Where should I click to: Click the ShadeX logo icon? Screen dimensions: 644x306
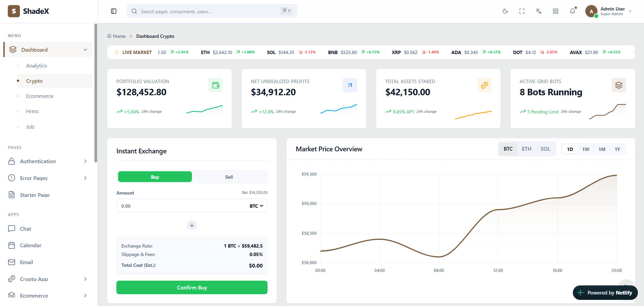14,11
